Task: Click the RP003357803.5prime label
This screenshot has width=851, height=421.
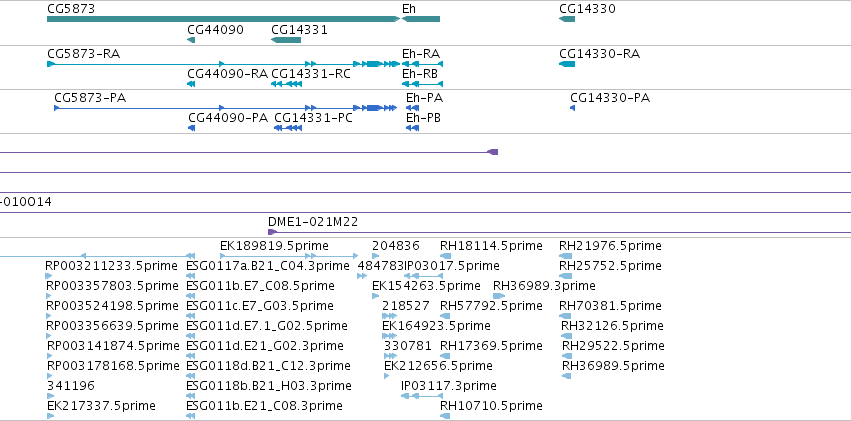Action: (x=113, y=286)
